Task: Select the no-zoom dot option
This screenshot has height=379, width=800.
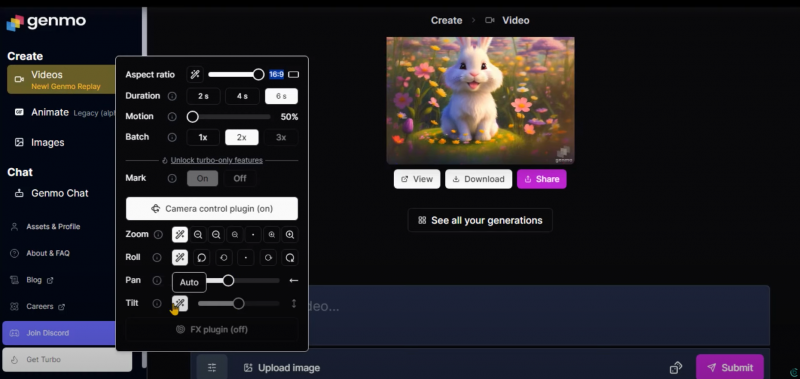Action: coord(253,235)
